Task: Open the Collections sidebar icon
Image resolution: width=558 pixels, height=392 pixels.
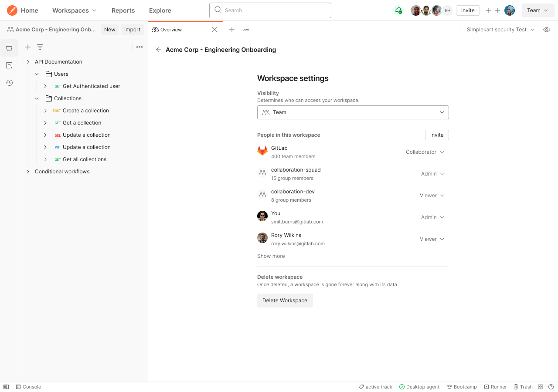Action: click(9, 48)
